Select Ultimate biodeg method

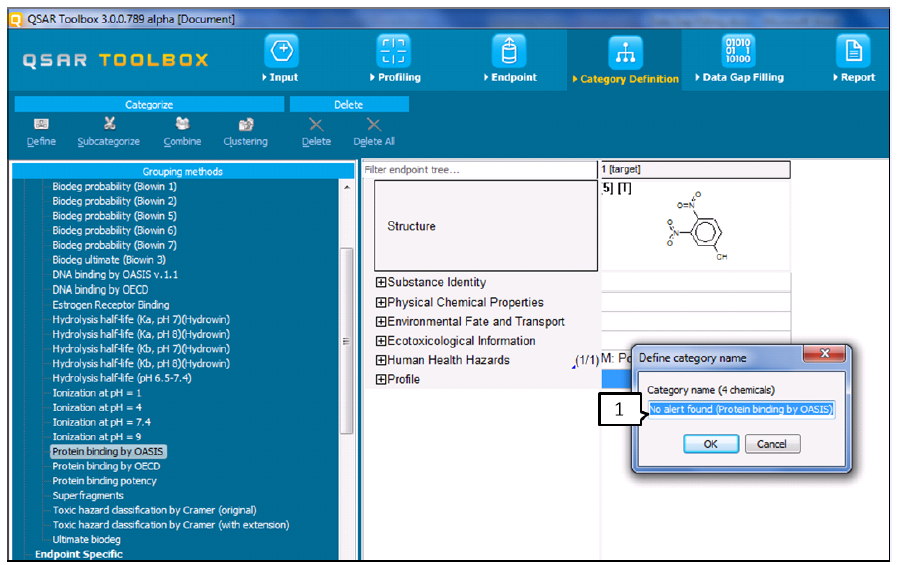coord(86,540)
